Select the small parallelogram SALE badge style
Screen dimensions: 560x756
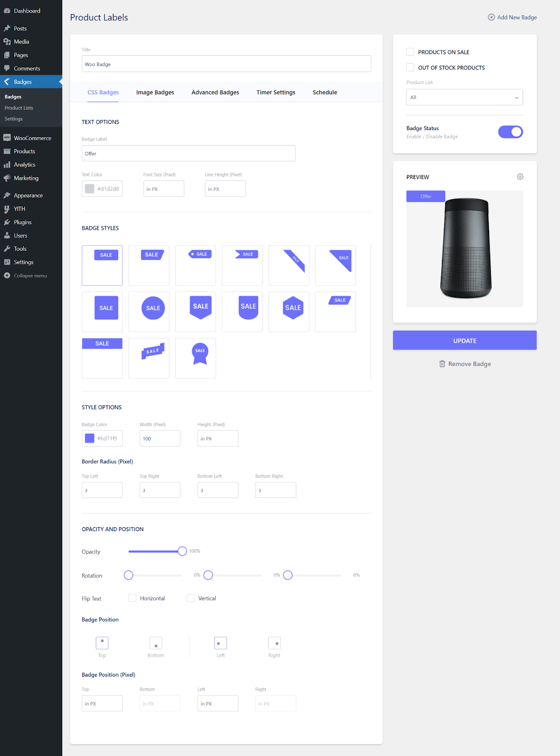tap(336, 312)
